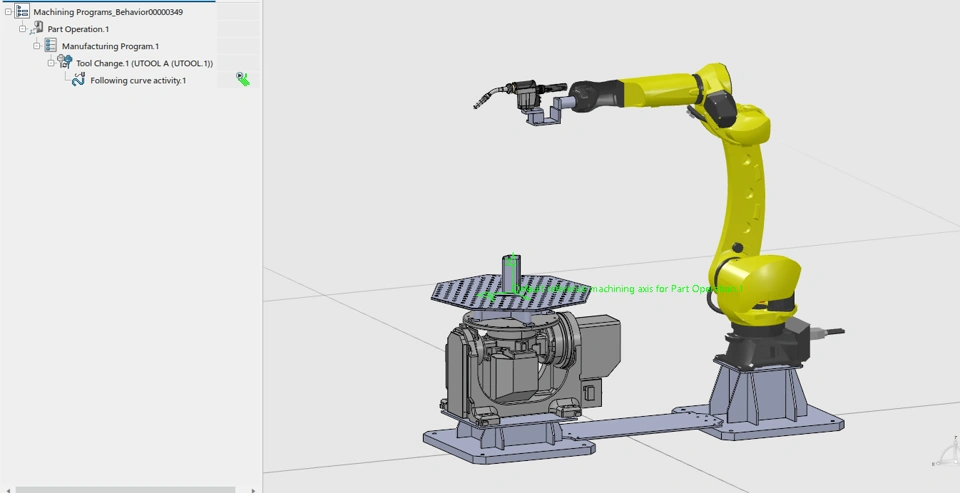
Task: Select the Part Operation.1 tree row
Action: pyautogui.click(x=78, y=29)
